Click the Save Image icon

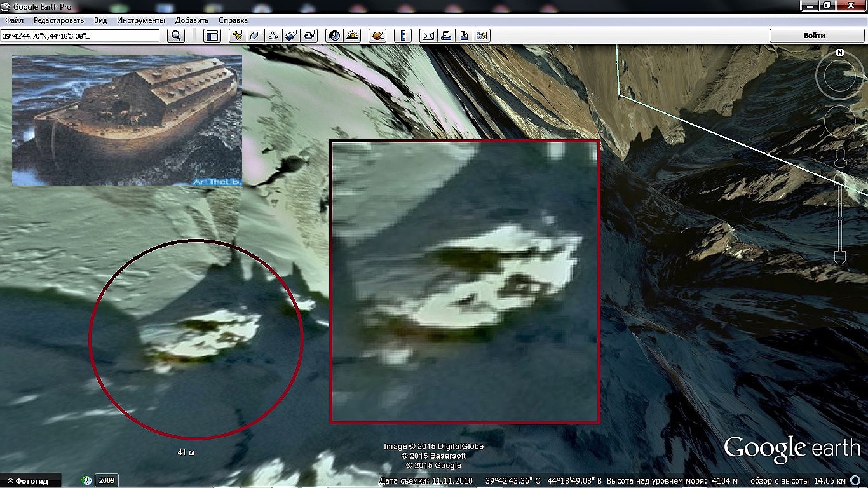click(x=464, y=36)
